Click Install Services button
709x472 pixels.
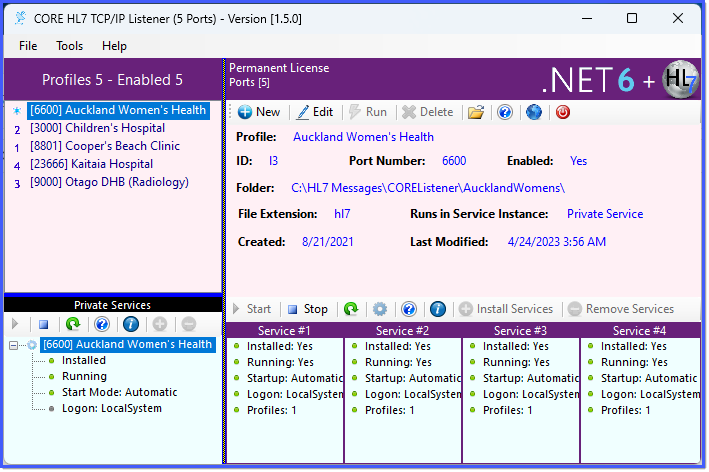click(x=506, y=309)
